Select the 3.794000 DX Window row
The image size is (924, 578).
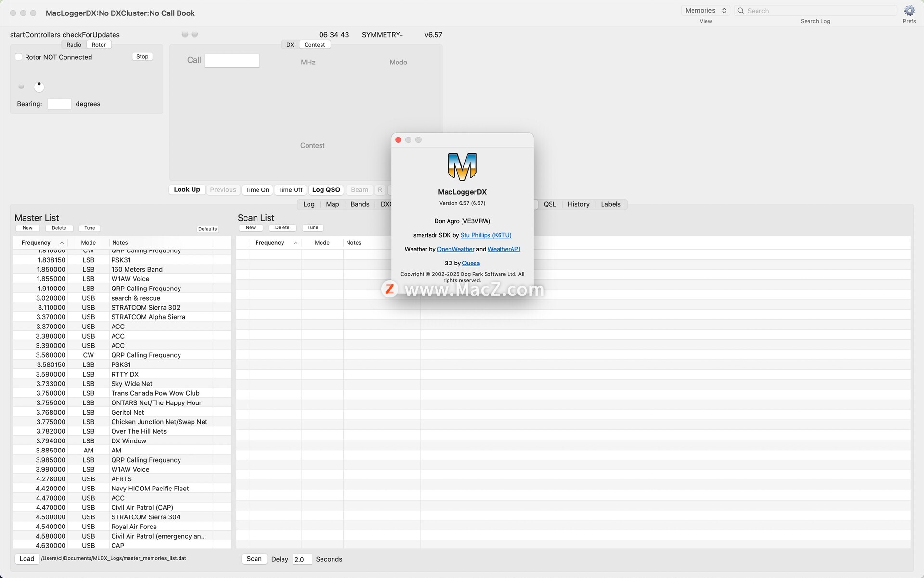point(120,441)
